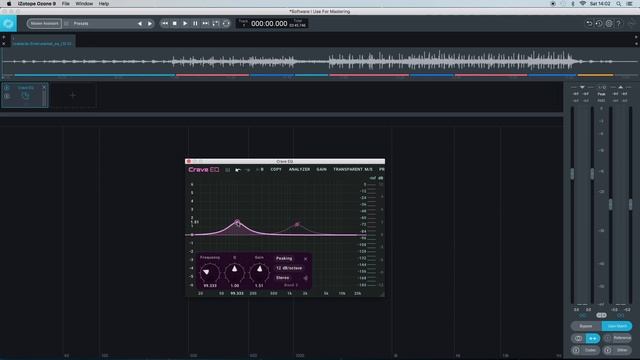640x360 pixels.
Task: Click the main timecode display 000:00.000
Action: 269,24
